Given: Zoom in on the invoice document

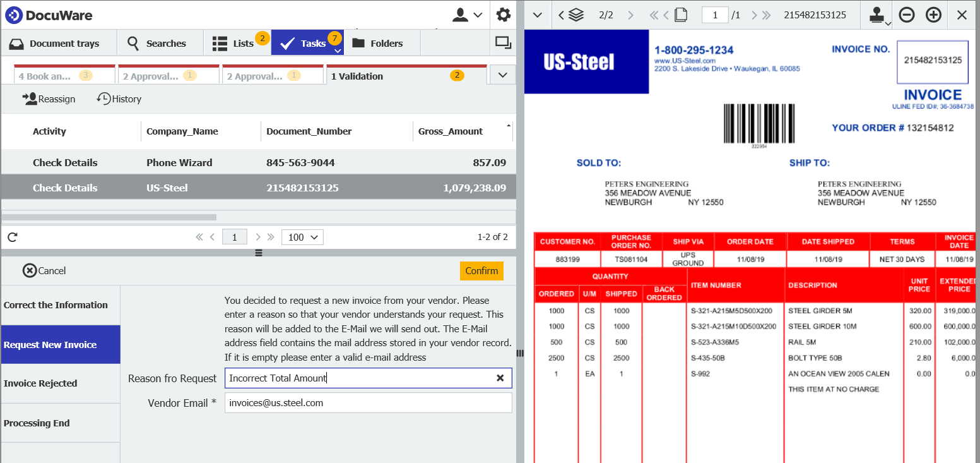Looking at the screenshot, I should click(933, 15).
